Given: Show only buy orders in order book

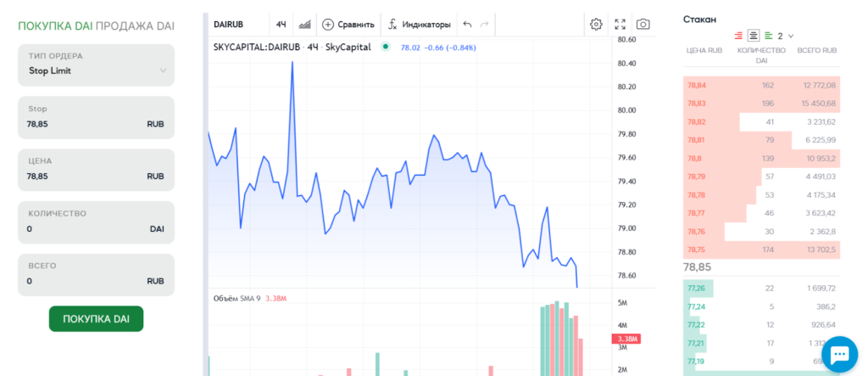Looking at the screenshot, I should (768, 36).
